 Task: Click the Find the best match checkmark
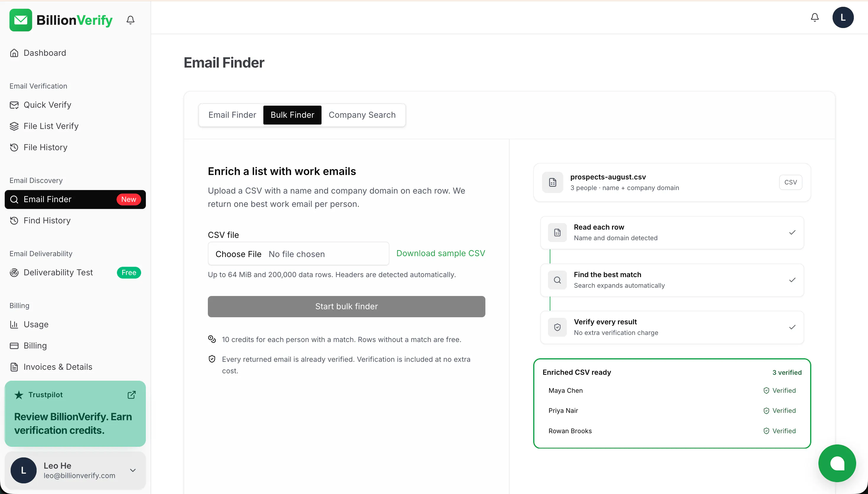pos(792,280)
